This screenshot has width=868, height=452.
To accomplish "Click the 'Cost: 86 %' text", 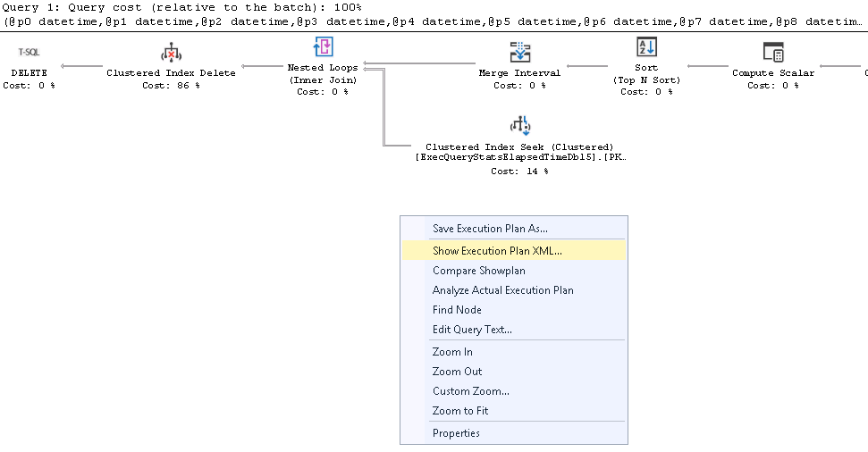I will 171,86.
